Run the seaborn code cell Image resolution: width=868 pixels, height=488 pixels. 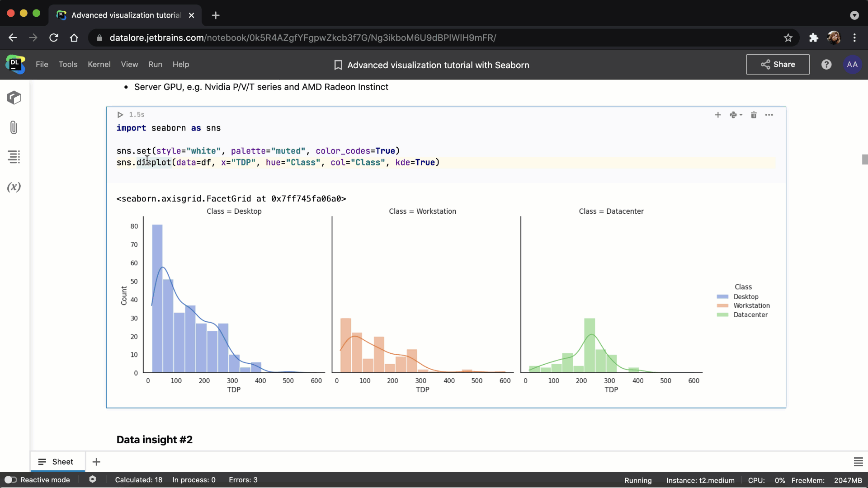[x=120, y=115]
